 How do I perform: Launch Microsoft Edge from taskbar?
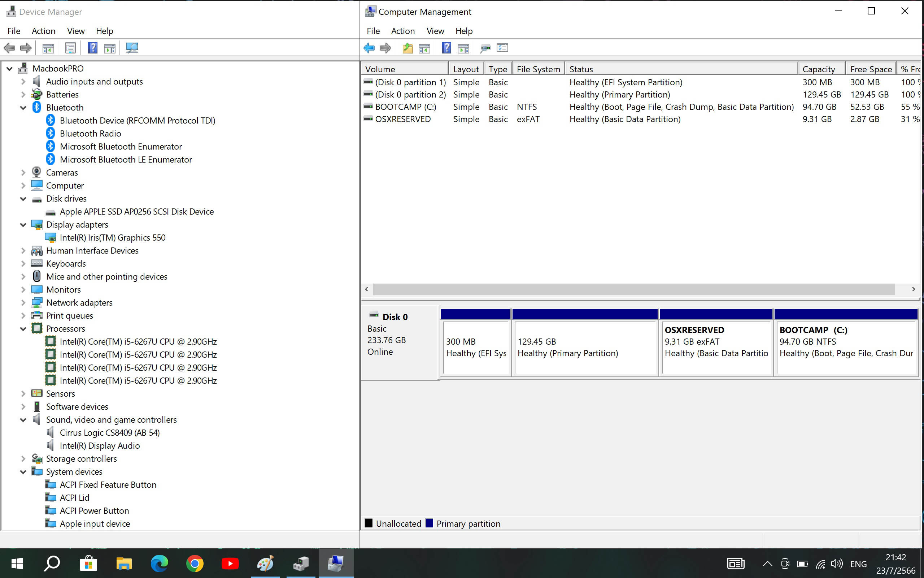click(159, 564)
